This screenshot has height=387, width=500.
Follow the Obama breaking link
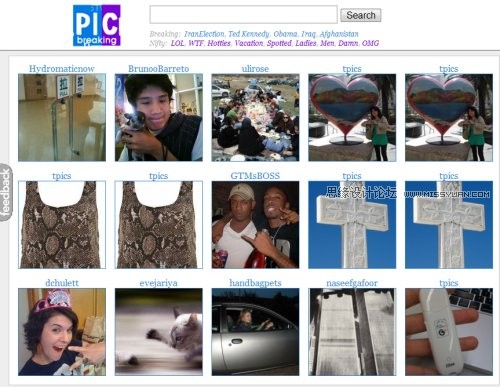tap(285, 34)
